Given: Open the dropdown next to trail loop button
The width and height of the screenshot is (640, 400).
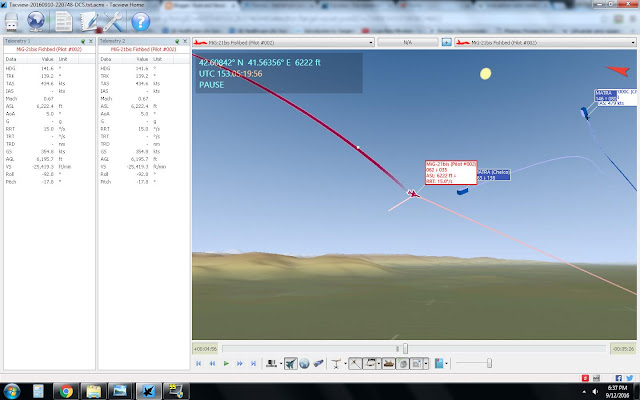Looking at the screenshot, I should click(379, 364).
